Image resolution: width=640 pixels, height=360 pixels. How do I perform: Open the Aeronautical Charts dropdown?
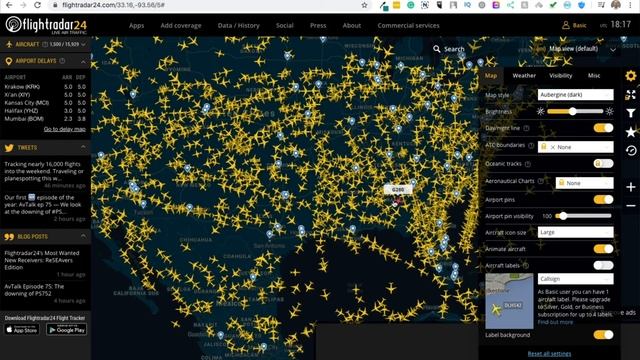[584, 183]
